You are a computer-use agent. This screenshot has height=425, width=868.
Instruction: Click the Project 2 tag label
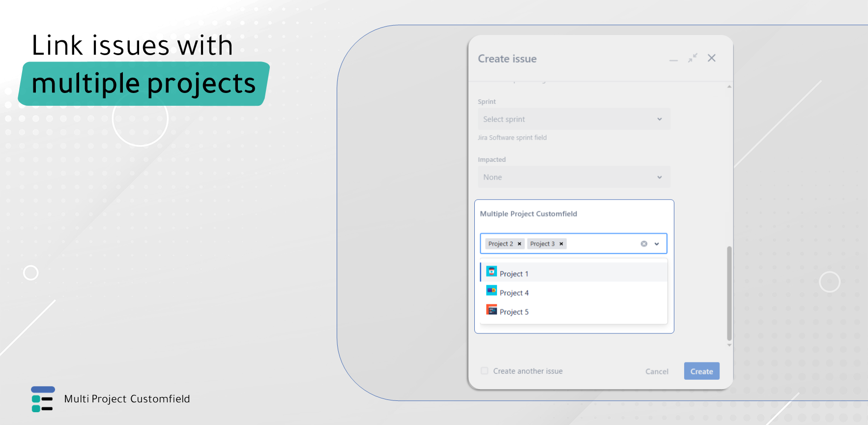(500, 244)
